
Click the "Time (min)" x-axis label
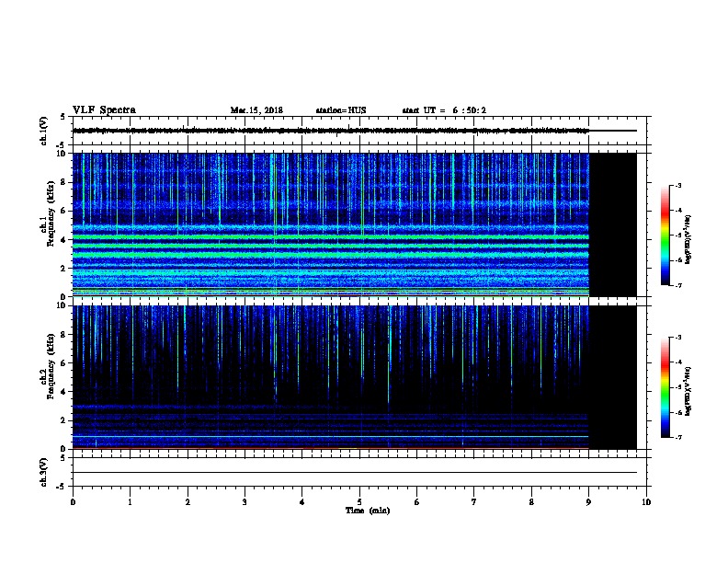click(368, 511)
